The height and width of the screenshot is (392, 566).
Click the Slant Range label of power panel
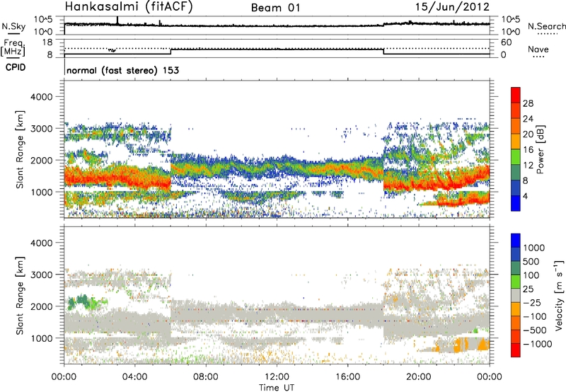[20, 149]
